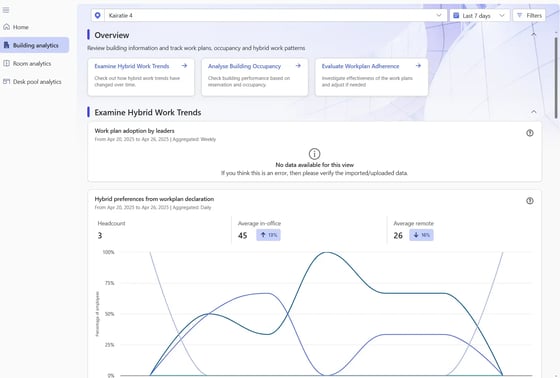Image resolution: width=560 pixels, height=378 pixels.
Task: Collapse the Overview section chevron
Action: (x=534, y=35)
